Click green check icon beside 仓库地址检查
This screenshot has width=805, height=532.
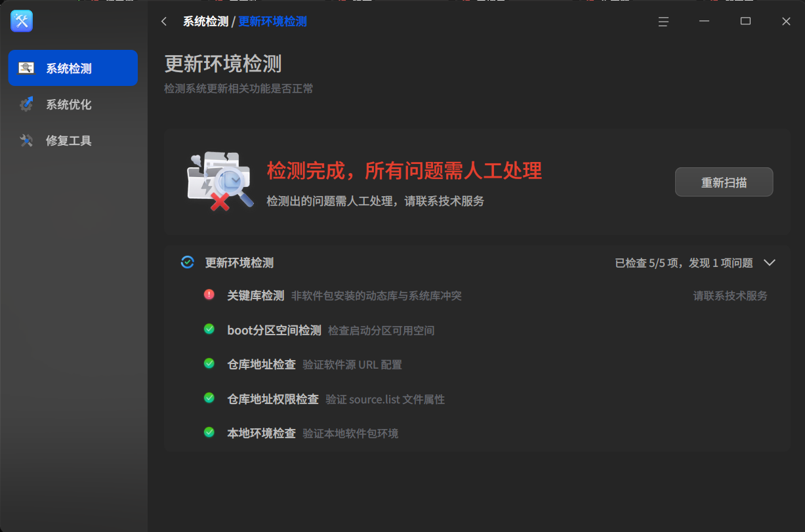pyautogui.click(x=209, y=363)
